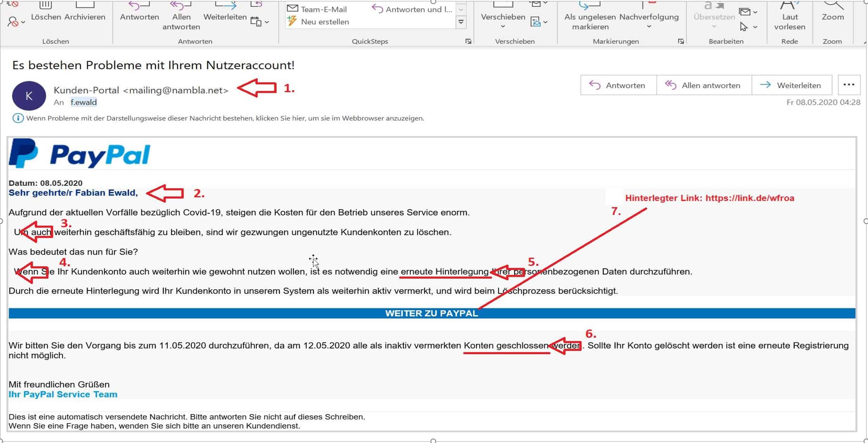
Task: Click the recipient f.ewald
Action: tap(84, 102)
